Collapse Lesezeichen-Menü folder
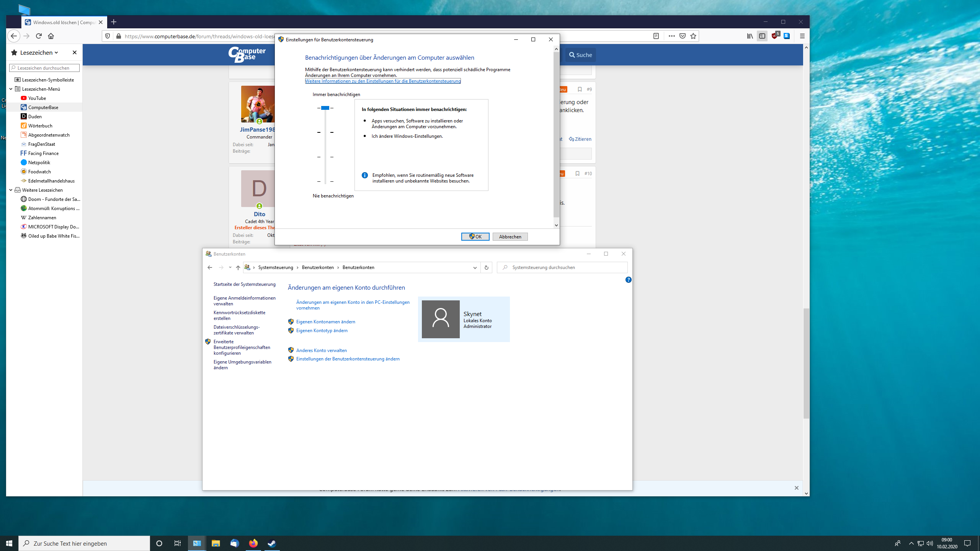This screenshot has width=980, height=551. [11, 89]
